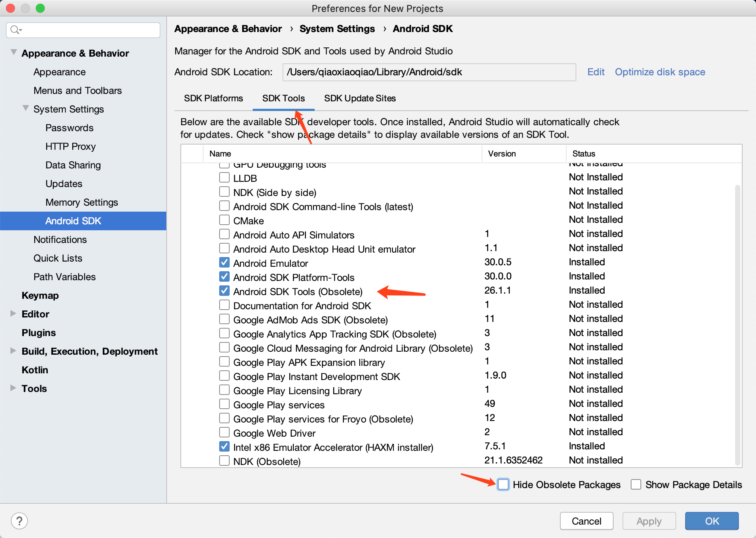Open Data Sharing settings
Viewport: 756px width, 538px height.
(x=73, y=165)
